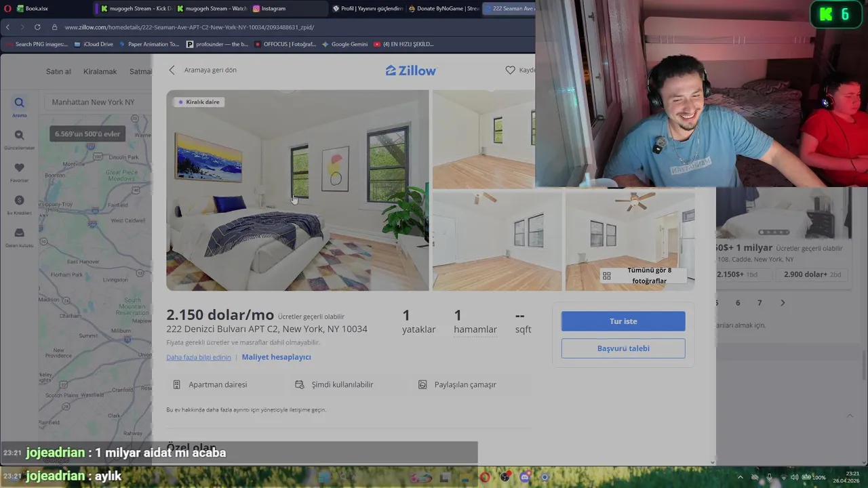868x488 pixels.
Task: Open the Kiralamak menu
Action: click(x=100, y=71)
